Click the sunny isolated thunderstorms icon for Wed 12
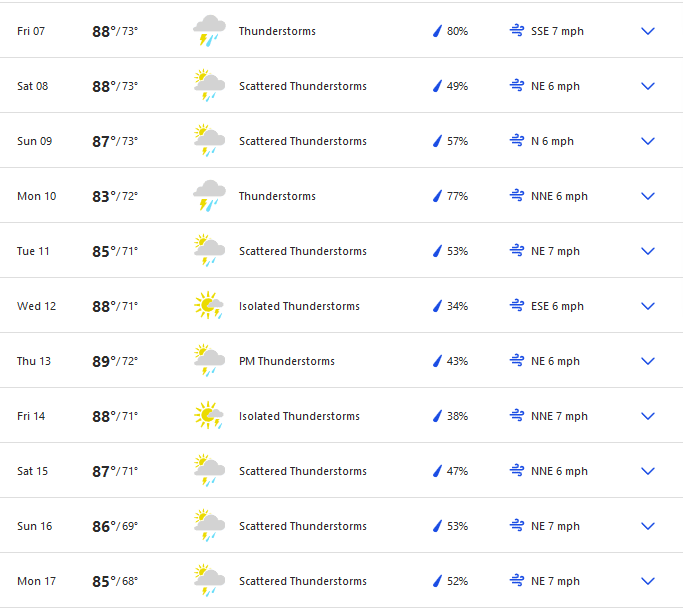 [x=209, y=306]
